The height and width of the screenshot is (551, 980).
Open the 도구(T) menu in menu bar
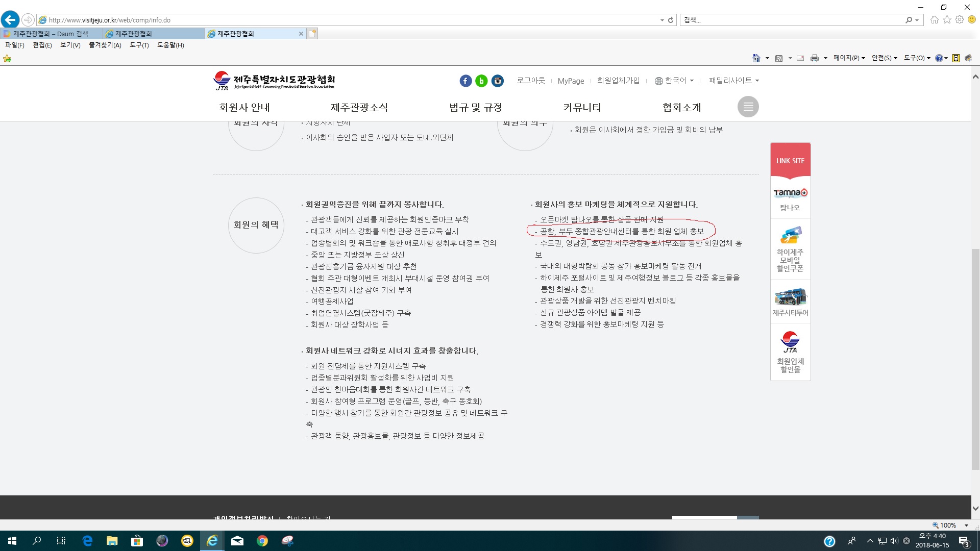click(x=138, y=45)
